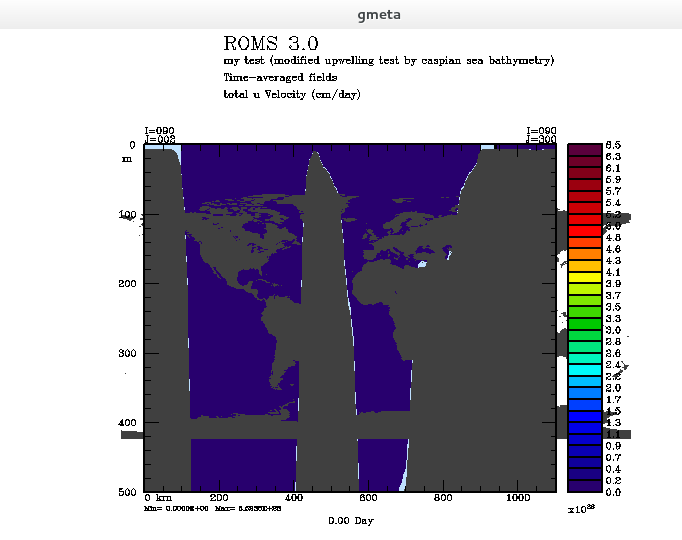Click the bright green swatch near the 3.0 label
The height and width of the screenshot is (540, 682).
tap(585, 323)
